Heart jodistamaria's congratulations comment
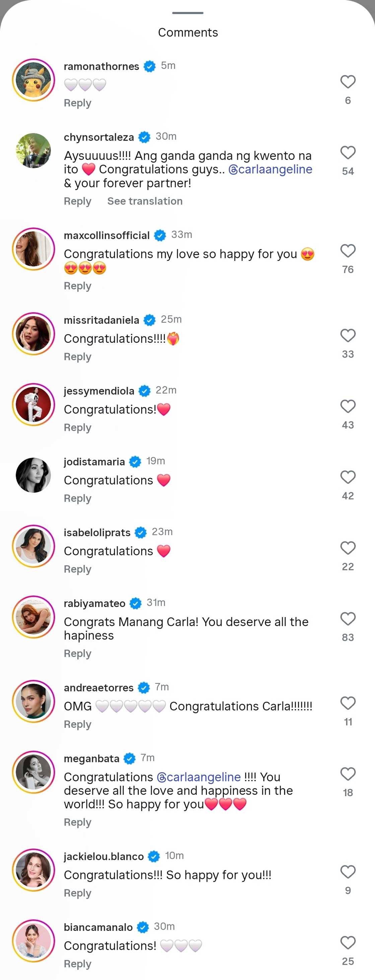The image size is (375, 980). tap(347, 477)
